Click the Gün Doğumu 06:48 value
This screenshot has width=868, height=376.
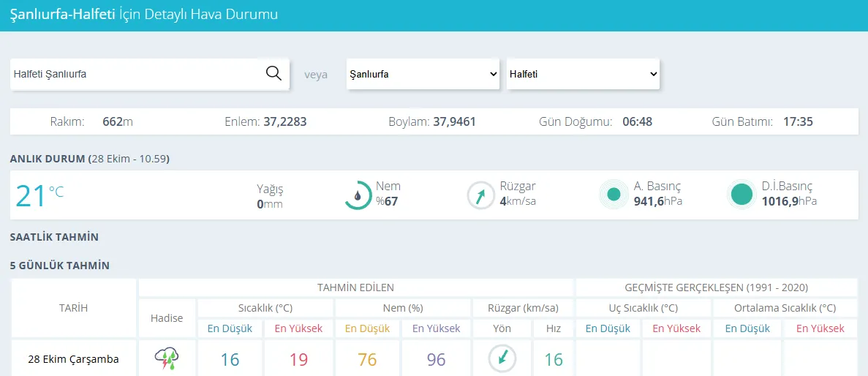click(637, 121)
